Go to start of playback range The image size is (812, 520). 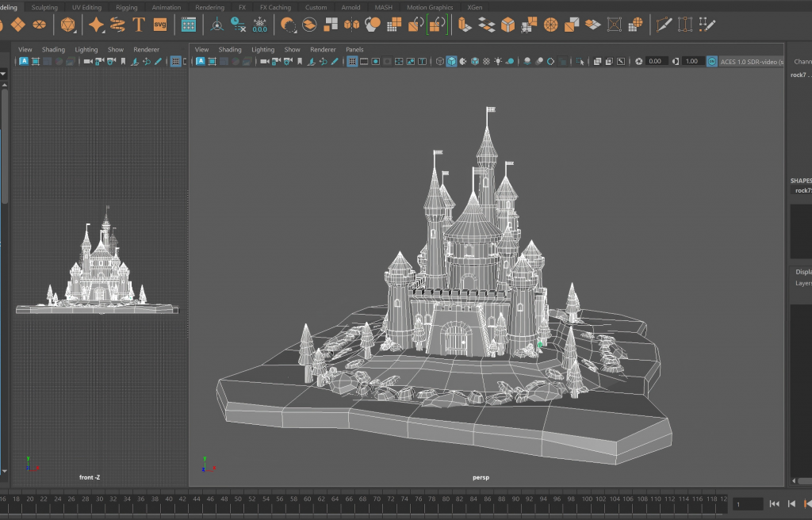click(x=775, y=504)
